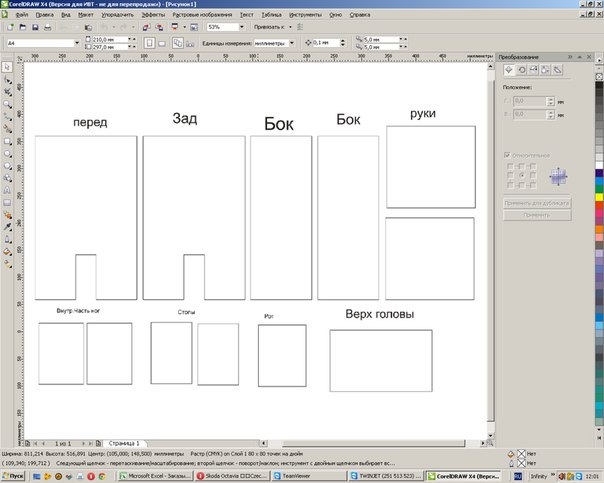
Task: Check the top-right anchor point checkbox
Action: [x=532, y=166]
